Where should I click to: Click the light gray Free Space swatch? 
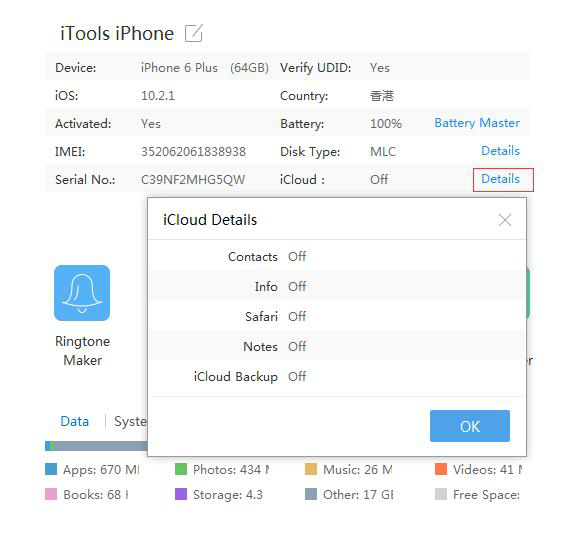click(x=441, y=494)
